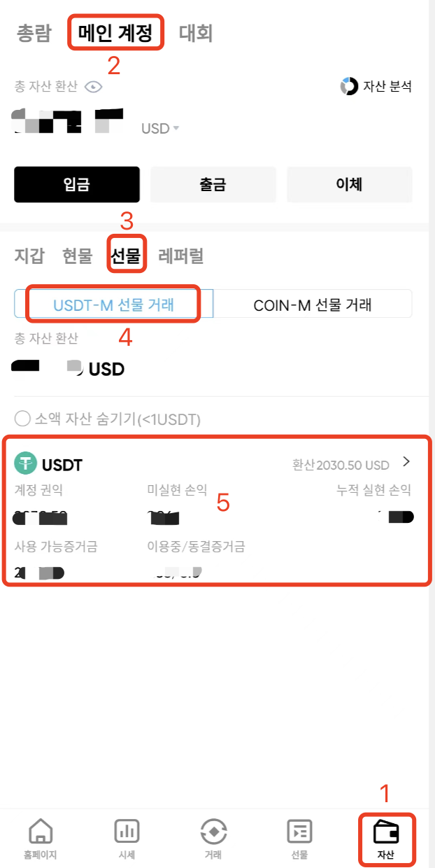435x868 pixels.
Task: Switch to COIN-M 선물 거래 toggle
Action: (x=313, y=304)
